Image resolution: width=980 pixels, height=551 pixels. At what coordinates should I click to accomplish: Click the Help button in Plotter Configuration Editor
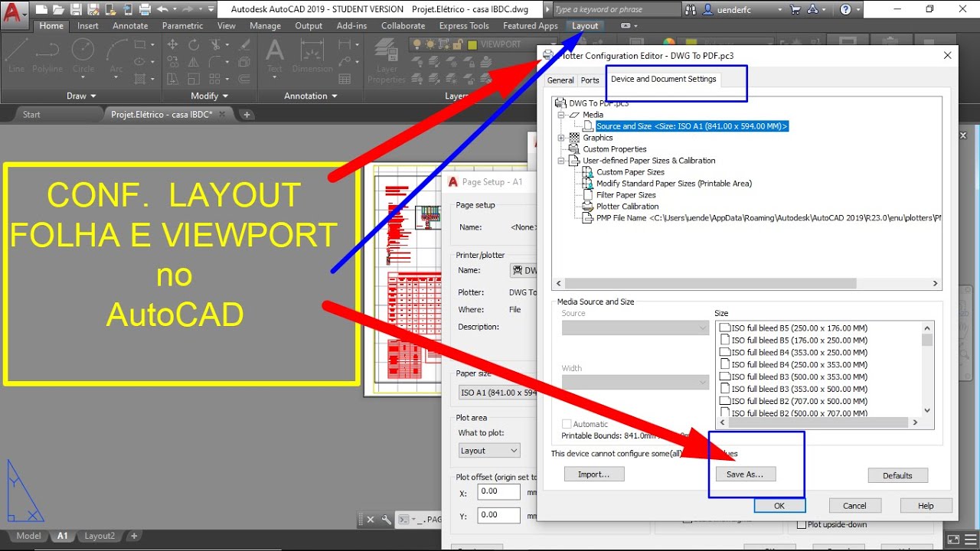tap(926, 505)
